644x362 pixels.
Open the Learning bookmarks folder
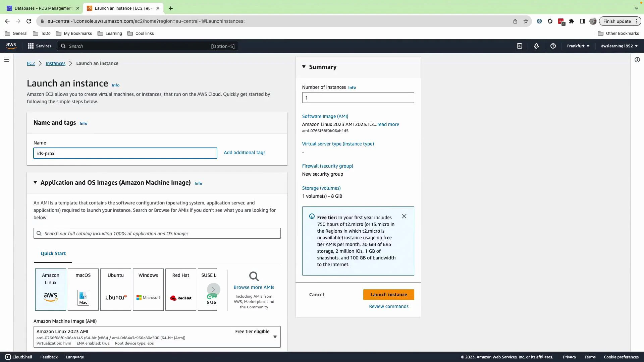(110, 34)
